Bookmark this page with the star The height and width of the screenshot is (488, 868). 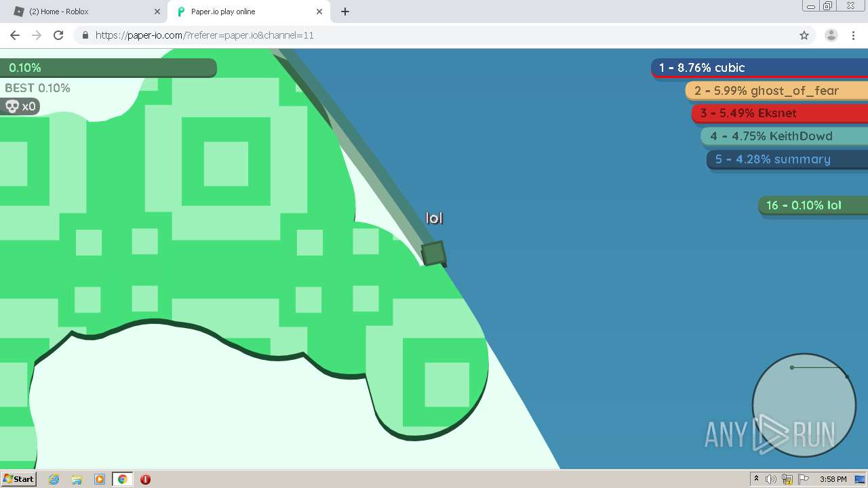[804, 35]
